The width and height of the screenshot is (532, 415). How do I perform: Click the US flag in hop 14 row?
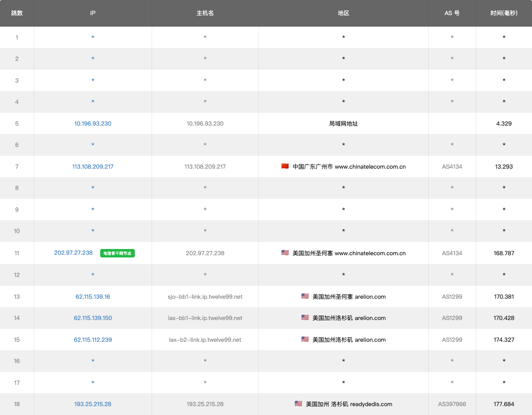[x=305, y=318]
